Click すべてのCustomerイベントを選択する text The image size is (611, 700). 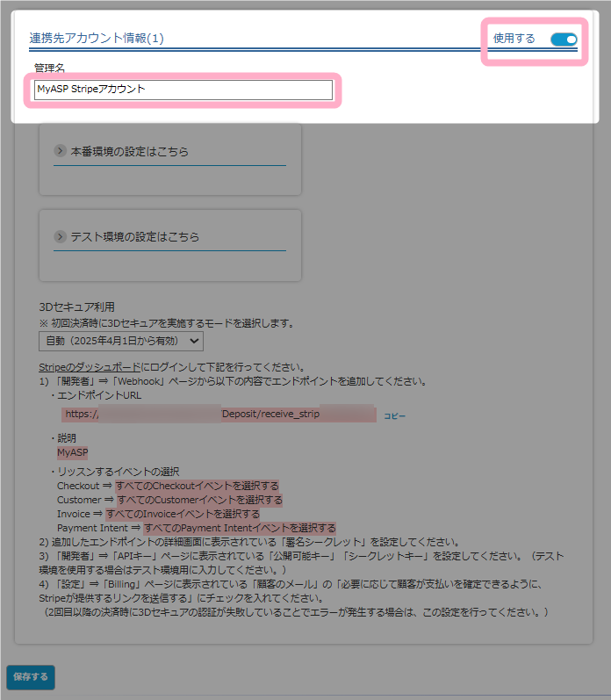pyautogui.click(x=199, y=500)
